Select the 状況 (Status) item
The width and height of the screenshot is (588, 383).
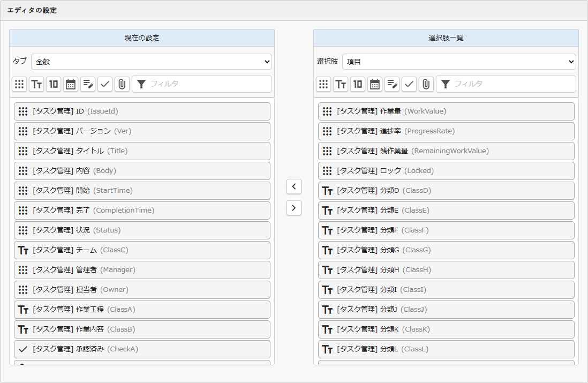(142, 230)
